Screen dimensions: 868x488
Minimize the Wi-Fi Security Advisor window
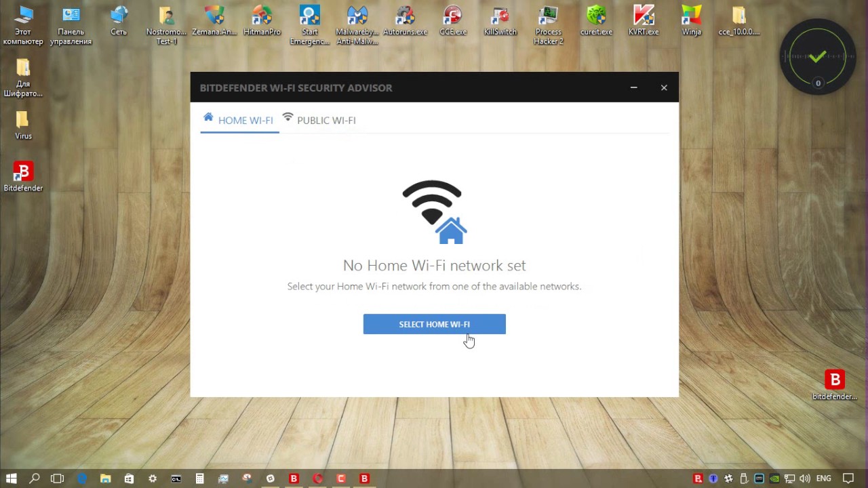tap(633, 87)
